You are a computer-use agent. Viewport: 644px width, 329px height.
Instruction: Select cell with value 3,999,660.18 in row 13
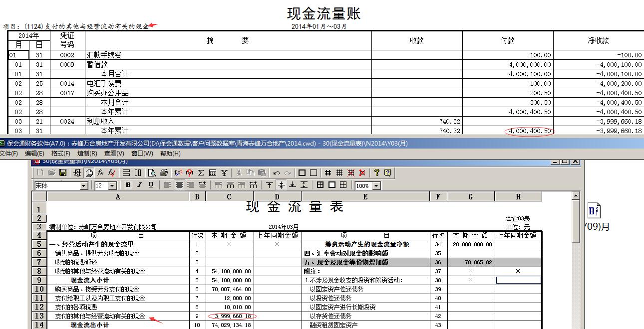click(x=229, y=316)
